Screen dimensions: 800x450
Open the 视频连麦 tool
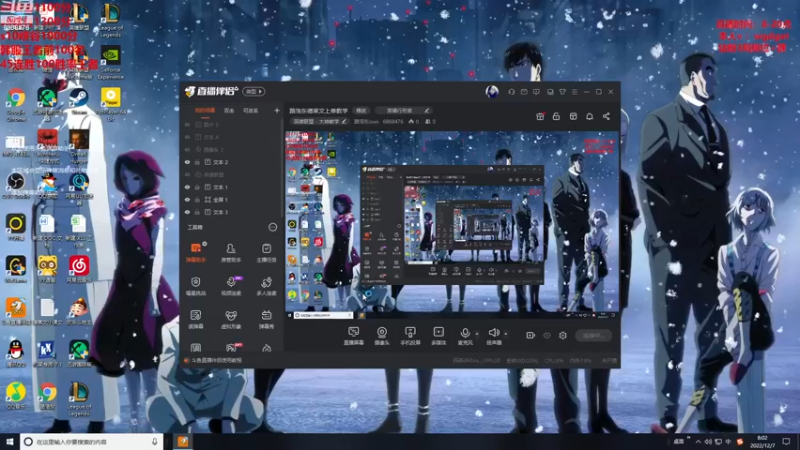(x=231, y=286)
